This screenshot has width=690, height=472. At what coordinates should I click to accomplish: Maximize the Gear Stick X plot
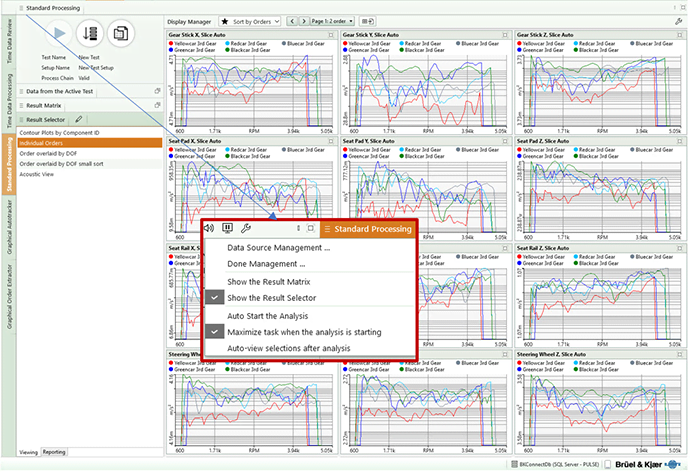tap(331, 35)
